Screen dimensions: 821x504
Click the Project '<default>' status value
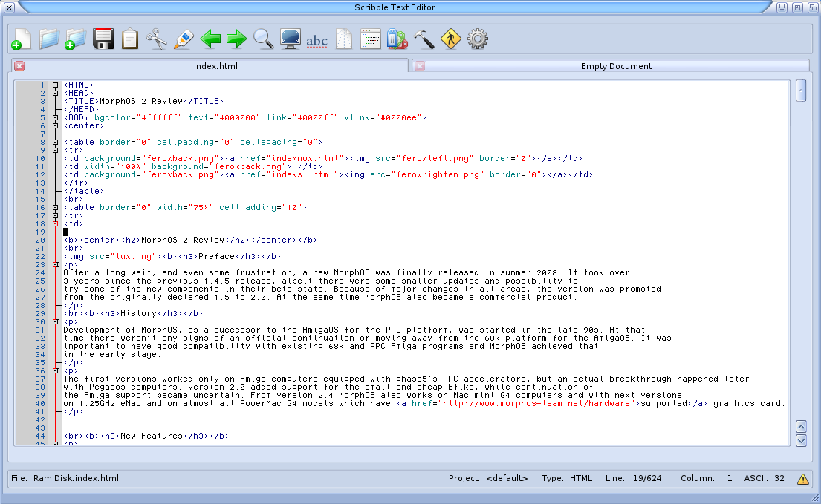coord(507,478)
